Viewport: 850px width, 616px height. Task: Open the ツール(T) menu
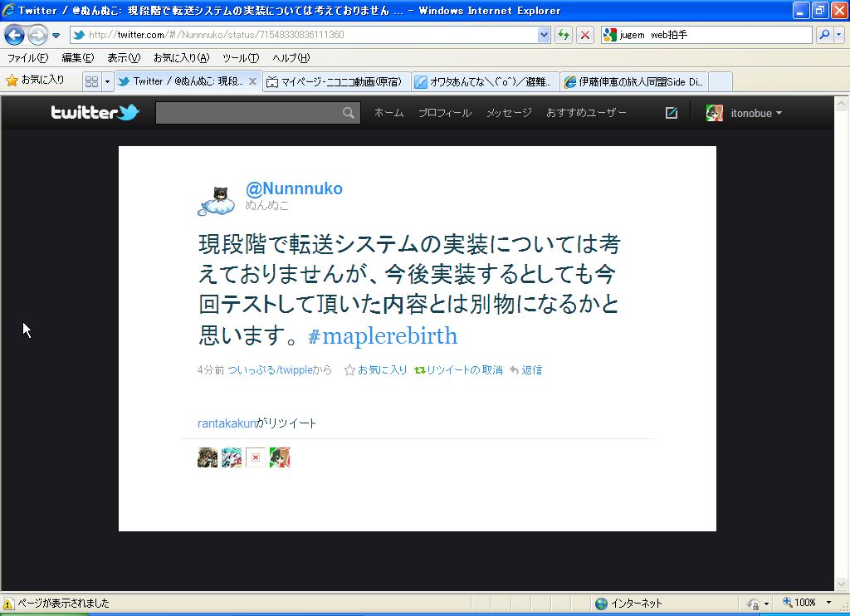tap(241, 57)
